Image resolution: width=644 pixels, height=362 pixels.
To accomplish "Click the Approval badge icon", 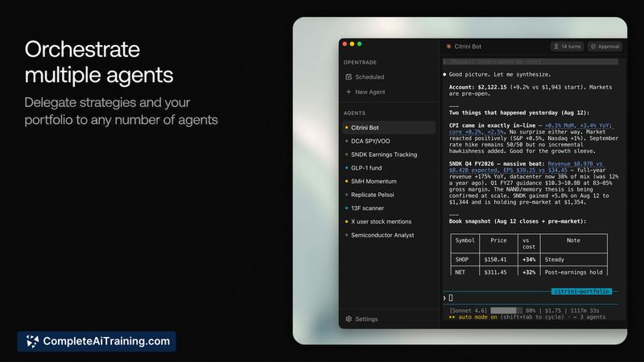I will coord(593,47).
